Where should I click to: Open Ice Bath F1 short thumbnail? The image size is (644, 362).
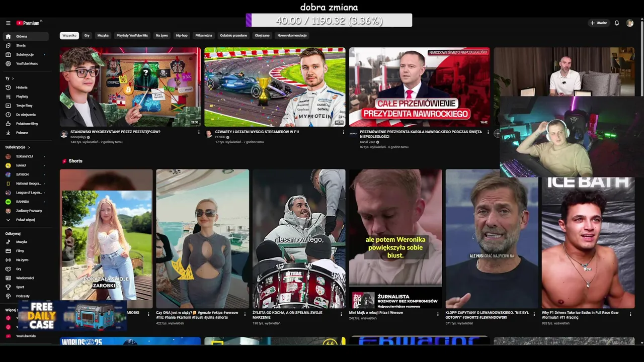588,242
